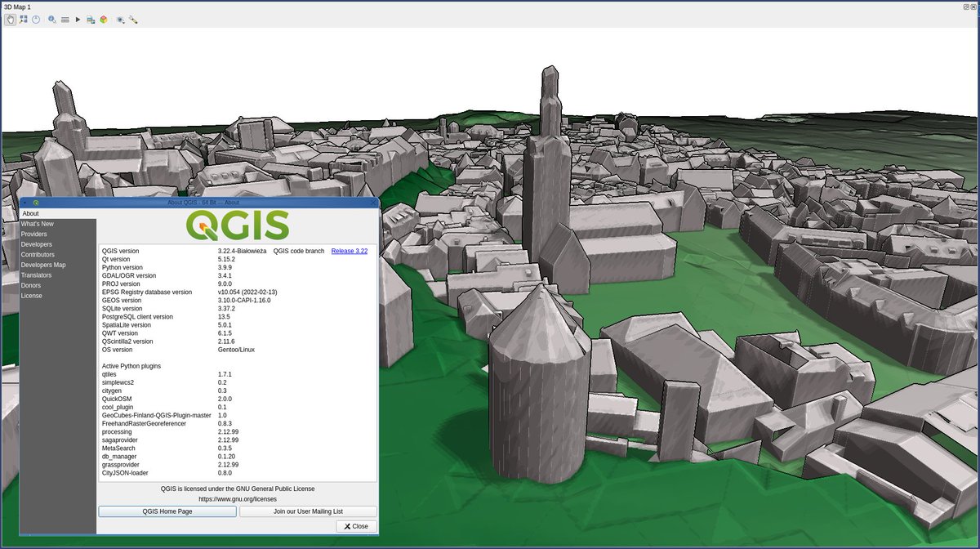Select the Camera Control pan hand tool
This screenshot has height=549, width=980.
(11, 20)
